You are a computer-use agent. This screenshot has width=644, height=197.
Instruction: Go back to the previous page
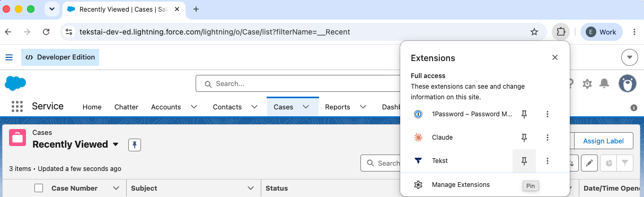point(8,32)
